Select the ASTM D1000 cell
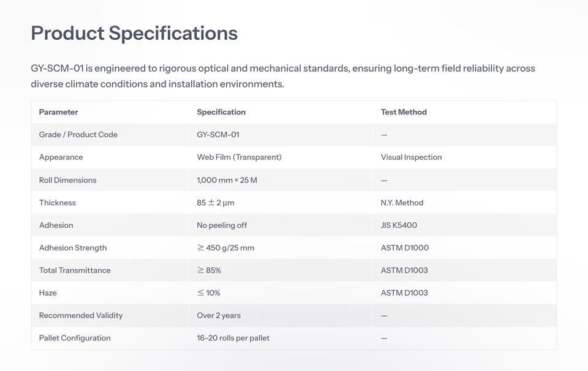 coord(405,248)
